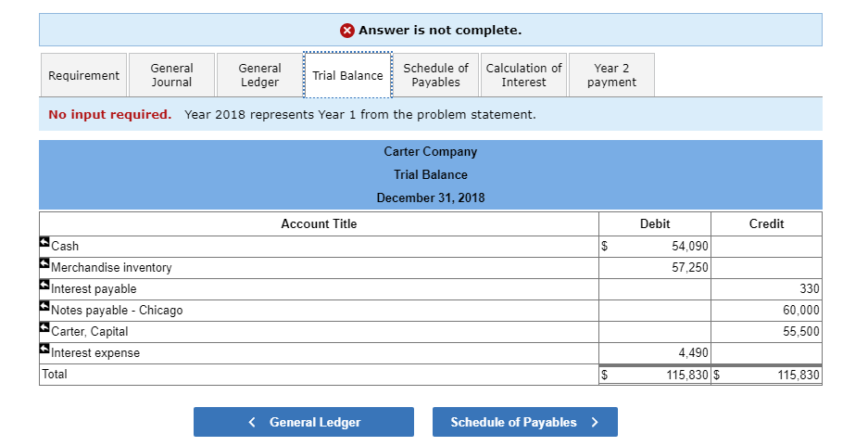Click the Debit column header

[x=655, y=223]
